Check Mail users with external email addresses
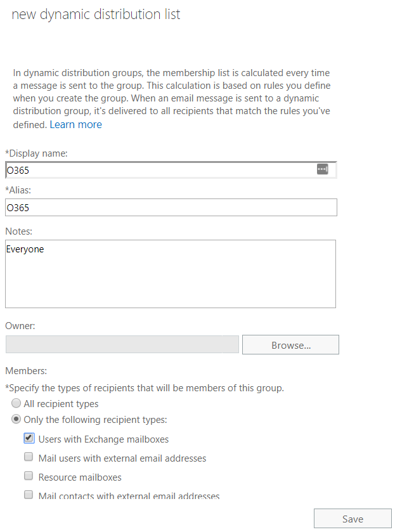 (x=29, y=457)
